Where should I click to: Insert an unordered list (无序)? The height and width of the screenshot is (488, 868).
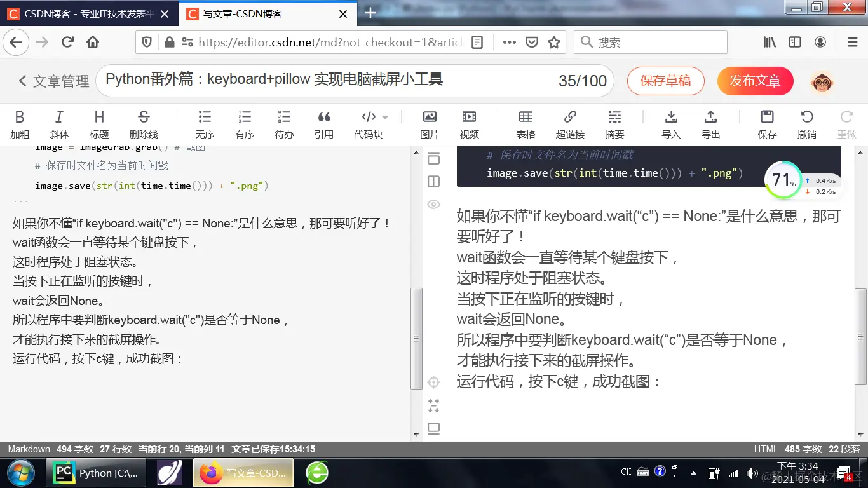point(205,124)
